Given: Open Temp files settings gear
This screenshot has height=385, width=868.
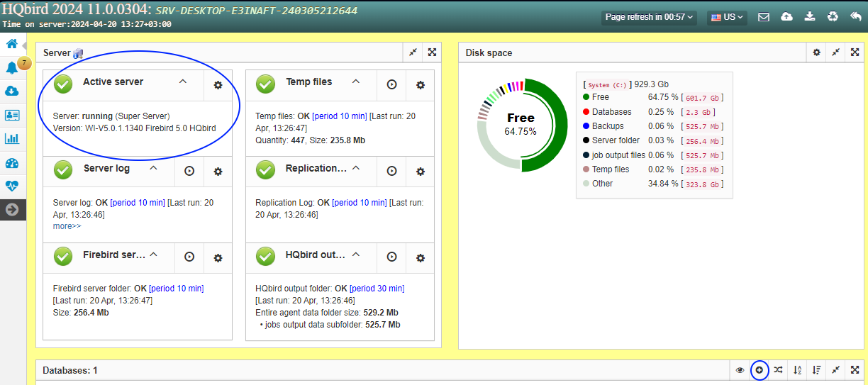Looking at the screenshot, I should pyautogui.click(x=421, y=85).
